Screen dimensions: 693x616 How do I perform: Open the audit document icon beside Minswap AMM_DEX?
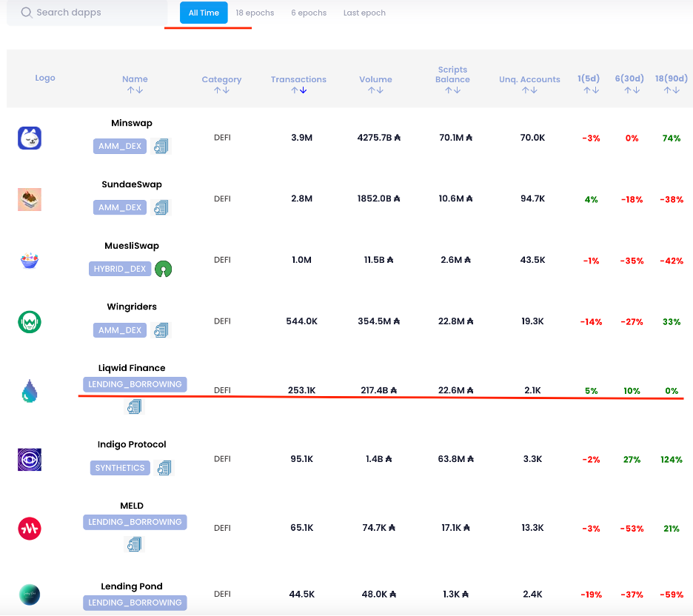point(161,147)
